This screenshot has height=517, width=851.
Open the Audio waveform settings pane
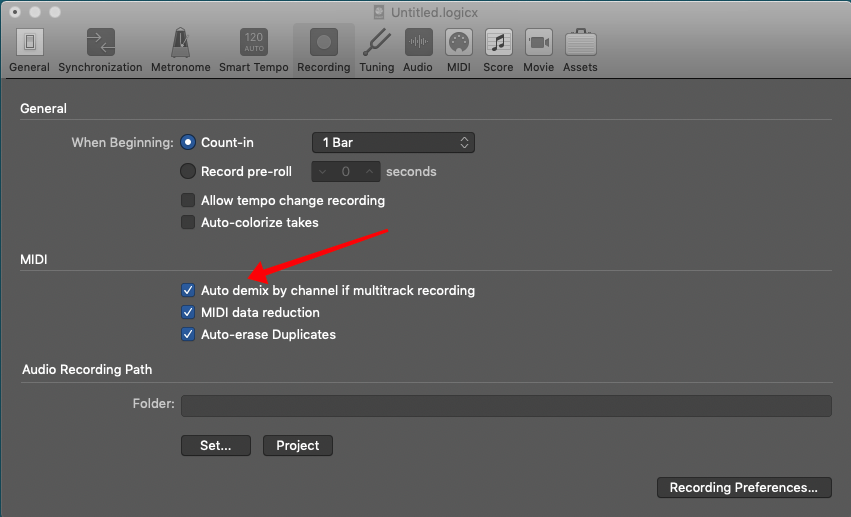pyautogui.click(x=418, y=50)
